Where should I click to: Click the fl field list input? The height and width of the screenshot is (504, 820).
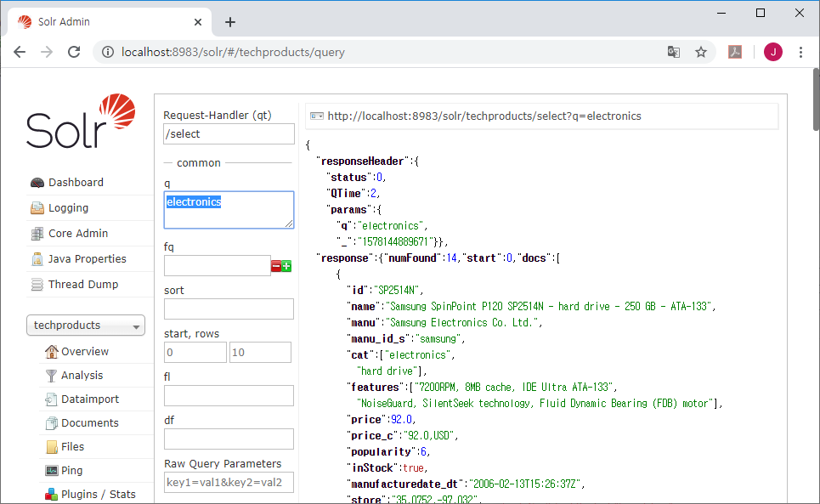(x=229, y=396)
